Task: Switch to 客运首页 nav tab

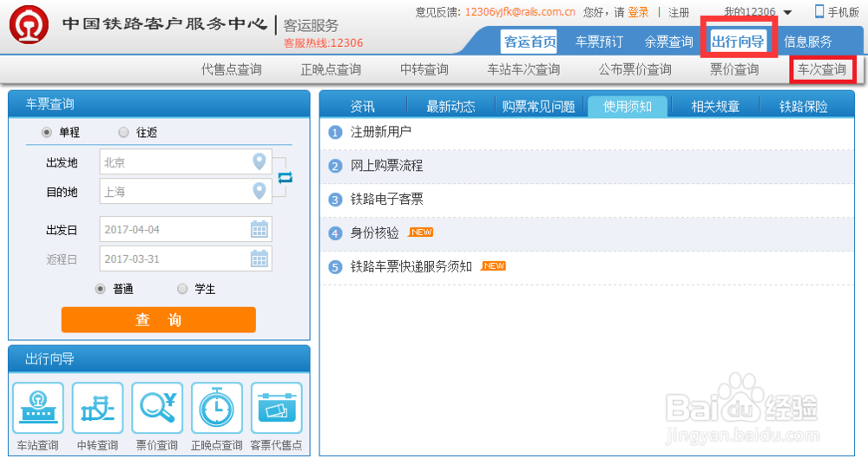Action: point(529,42)
